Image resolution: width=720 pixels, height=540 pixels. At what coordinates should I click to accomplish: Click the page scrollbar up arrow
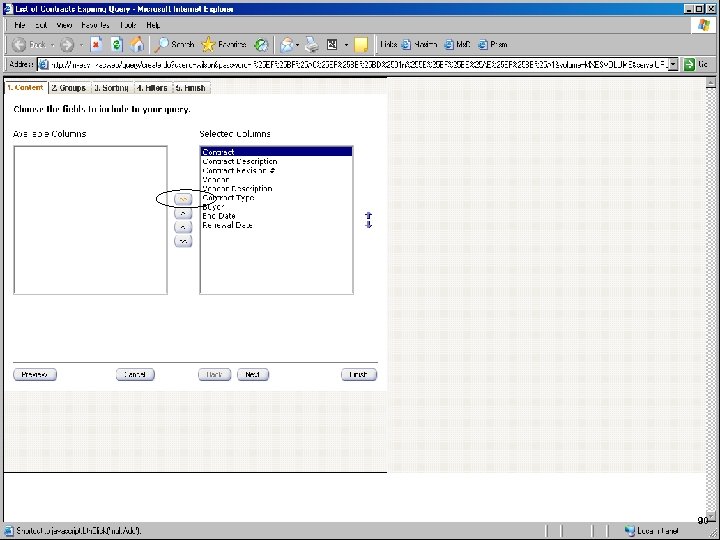coord(710,83)
